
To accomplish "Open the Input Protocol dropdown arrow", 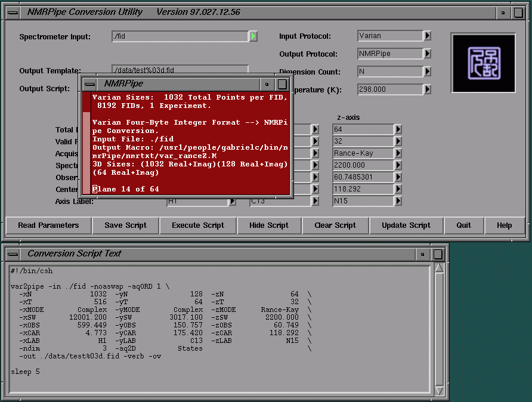I will (x=427, y=36).
